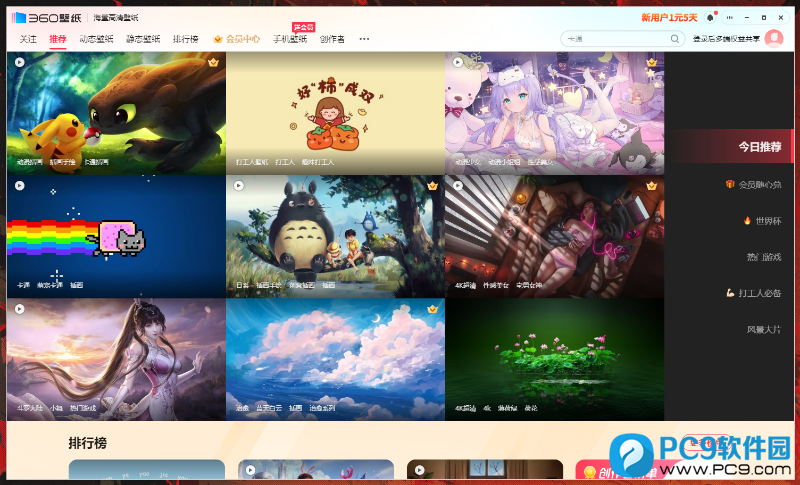Click the search magnifier icon
The image size is (800, 485).
click(x=674, y=39)
